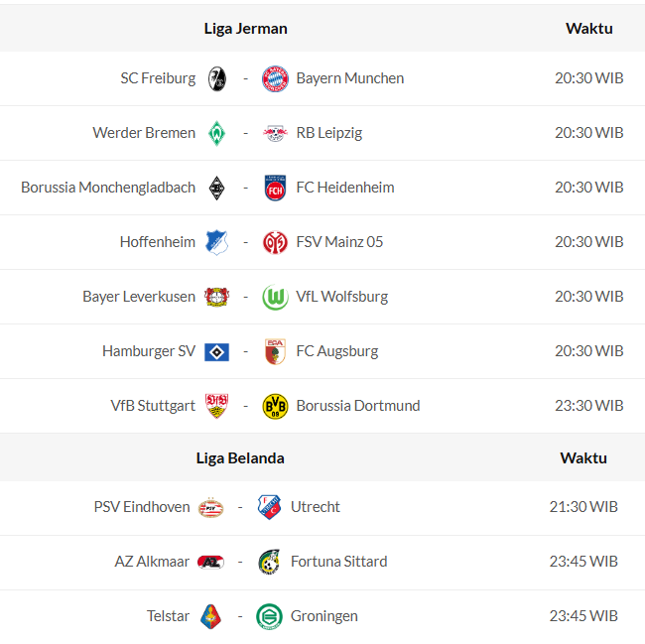Open the Bayer Leverkusen team name
Screen dimensions: 645x644
[x=139, y=297]
